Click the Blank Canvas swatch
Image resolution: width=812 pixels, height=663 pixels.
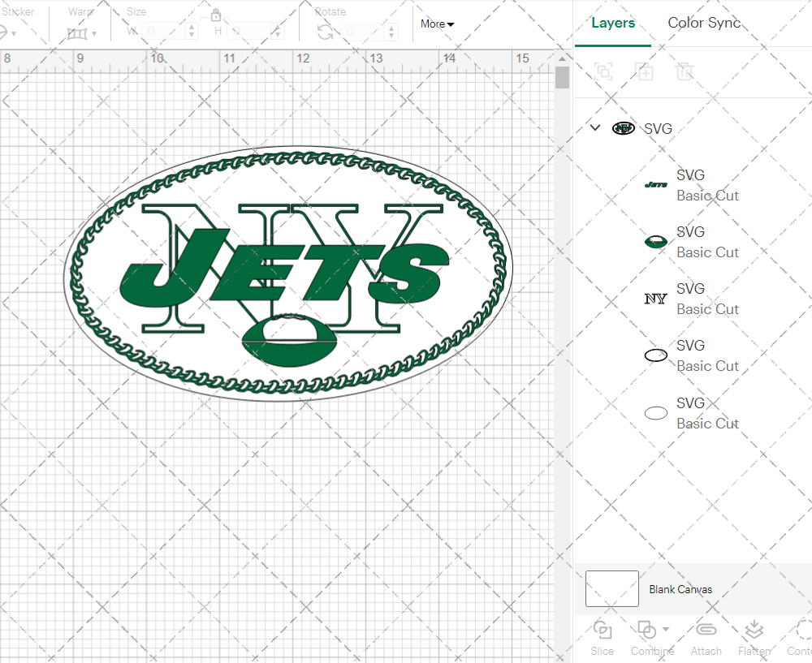(x=612, y=588)
